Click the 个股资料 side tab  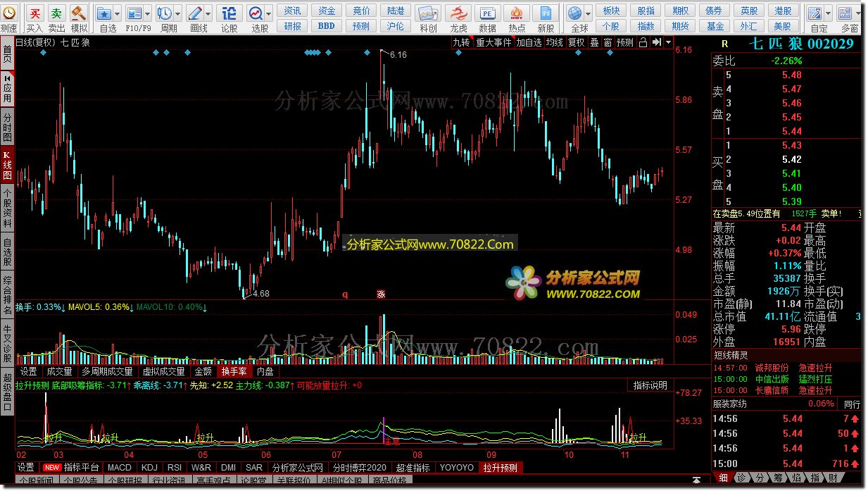pos(7,209)
